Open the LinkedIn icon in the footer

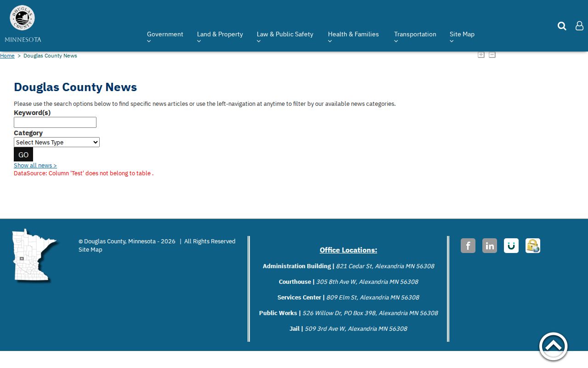point(490,246)
